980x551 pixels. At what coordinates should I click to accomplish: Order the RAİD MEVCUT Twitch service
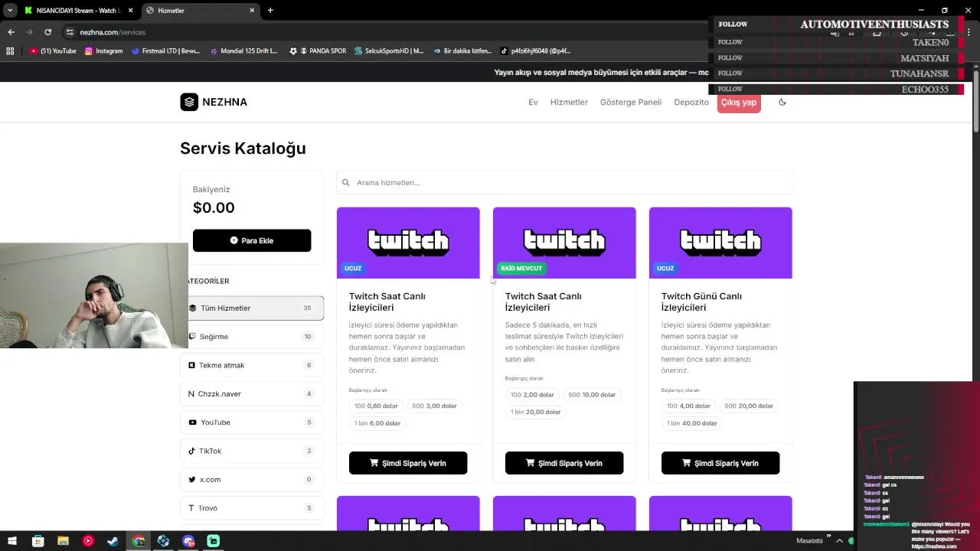pos(564,463)
